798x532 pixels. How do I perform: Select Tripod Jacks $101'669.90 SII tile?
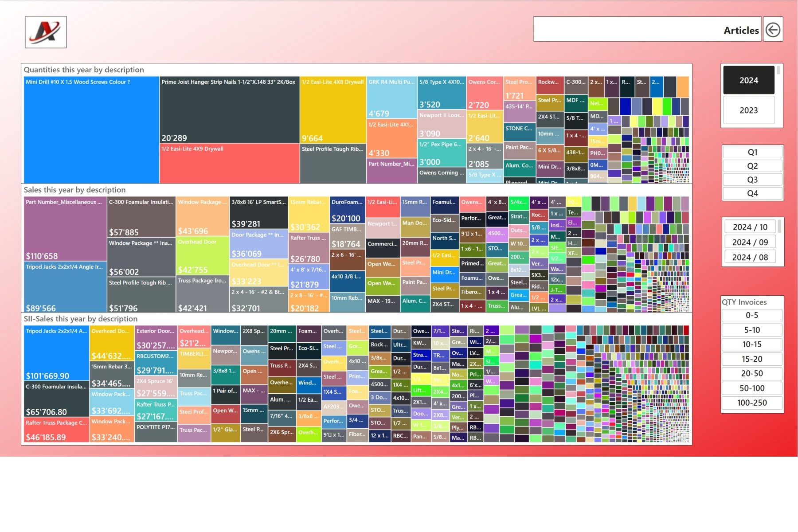click(x=56, y=353)
